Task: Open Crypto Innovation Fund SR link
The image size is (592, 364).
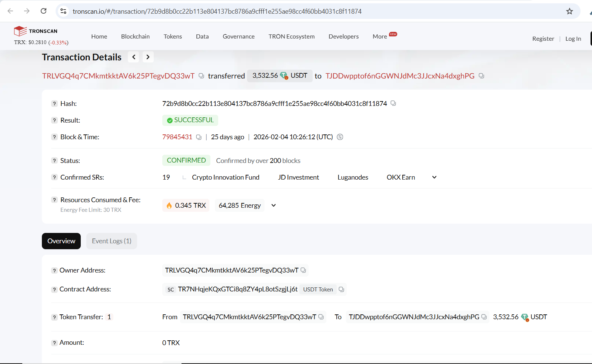Action: [226, 177]
